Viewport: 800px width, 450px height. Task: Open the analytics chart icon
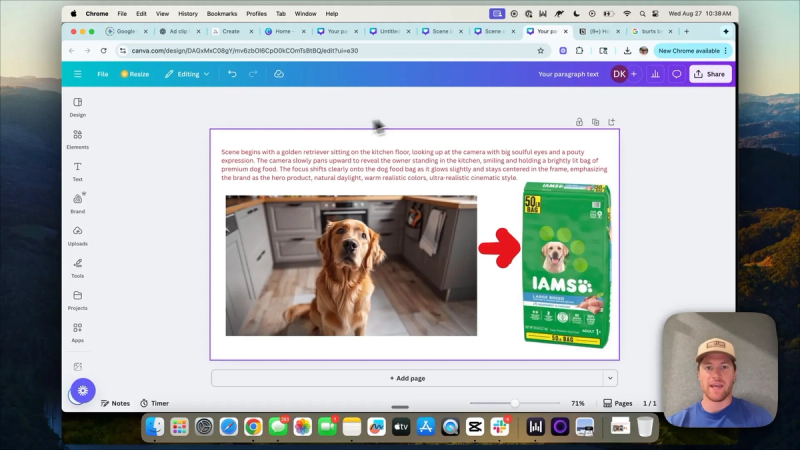(655, 74)
